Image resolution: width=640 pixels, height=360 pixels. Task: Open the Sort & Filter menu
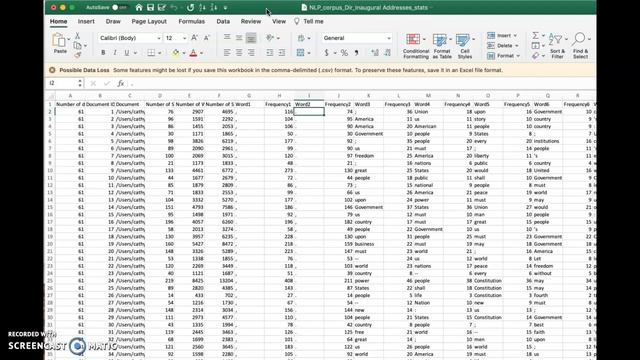coord(558,46)
